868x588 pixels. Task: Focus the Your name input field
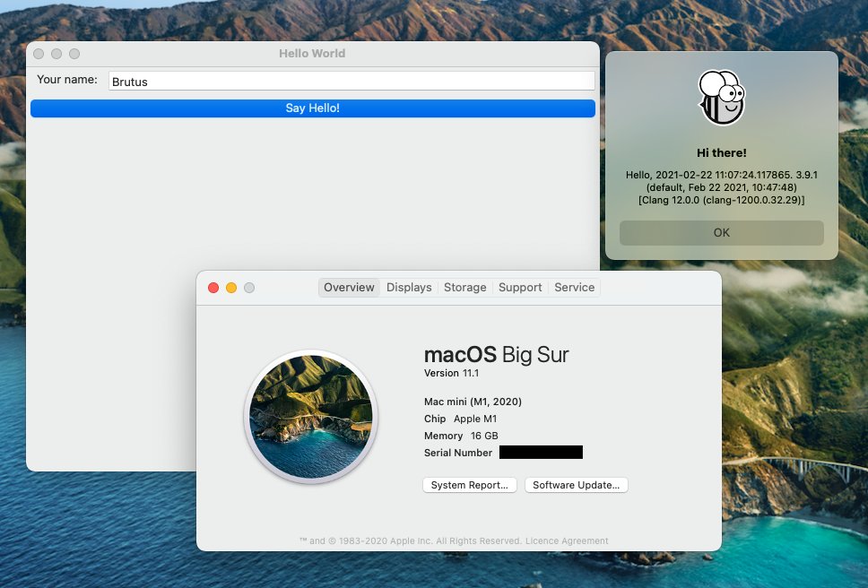[352, 82]
